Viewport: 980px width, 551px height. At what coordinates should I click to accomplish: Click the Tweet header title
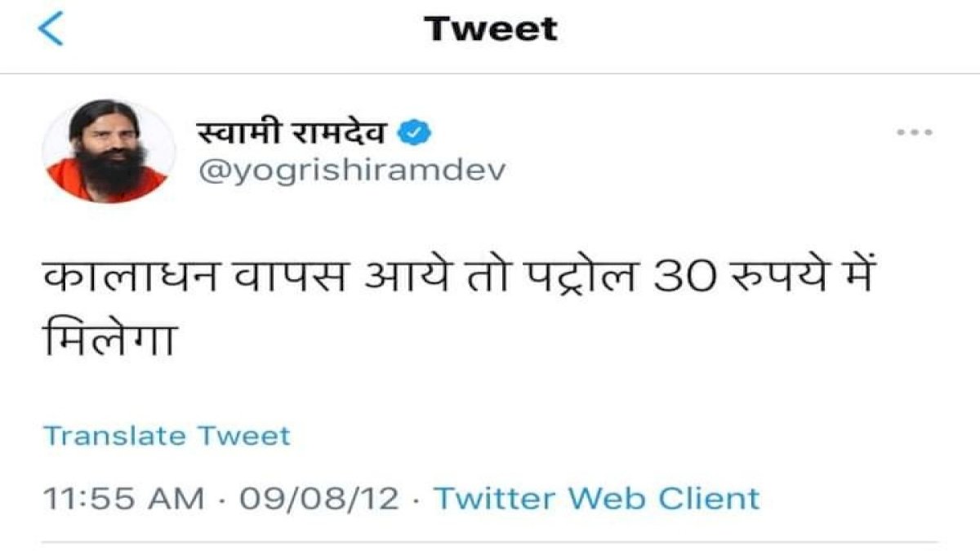[x=491, y=29]
